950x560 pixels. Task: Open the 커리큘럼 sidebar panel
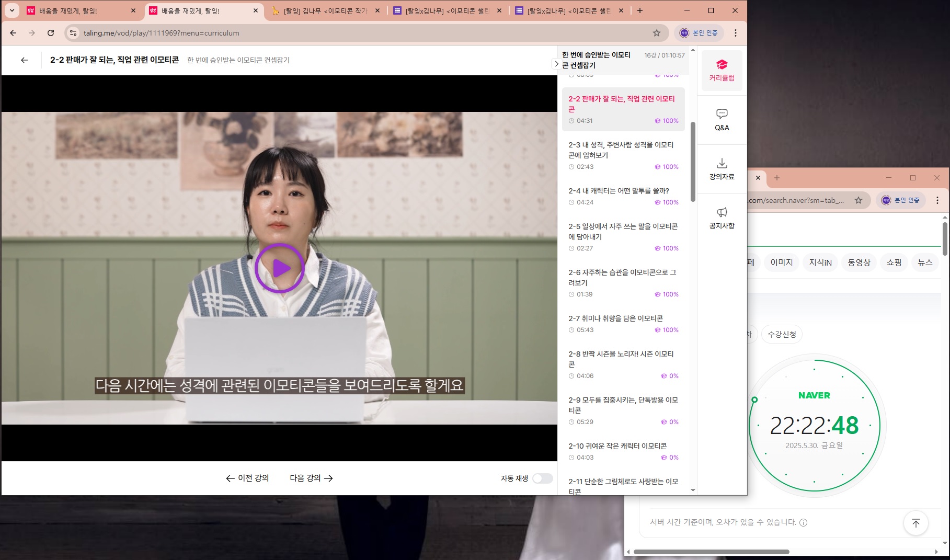[x=722, y=71]
